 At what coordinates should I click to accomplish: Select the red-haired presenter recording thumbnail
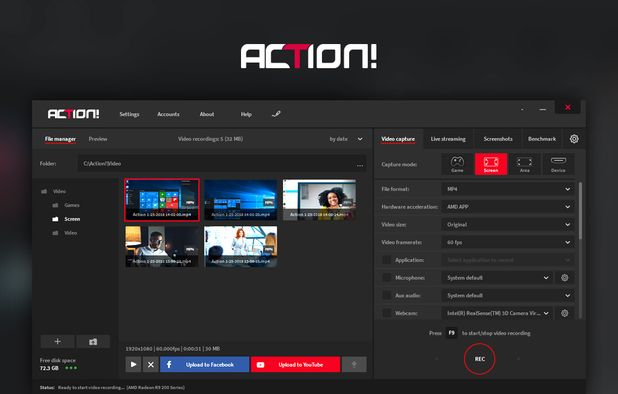click(x=240, y=246)
